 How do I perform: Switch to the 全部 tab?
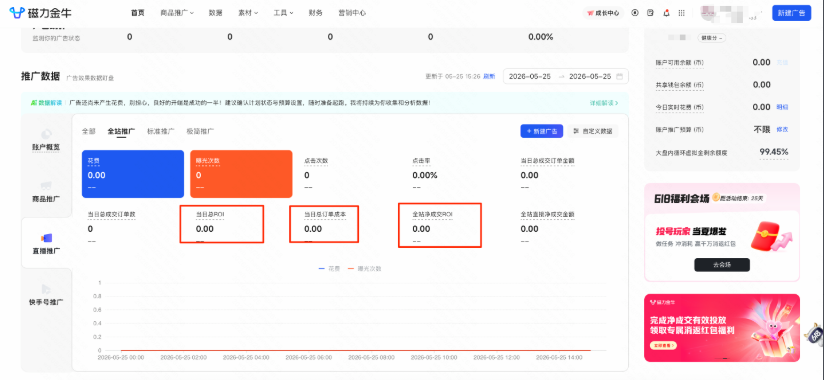89,131
